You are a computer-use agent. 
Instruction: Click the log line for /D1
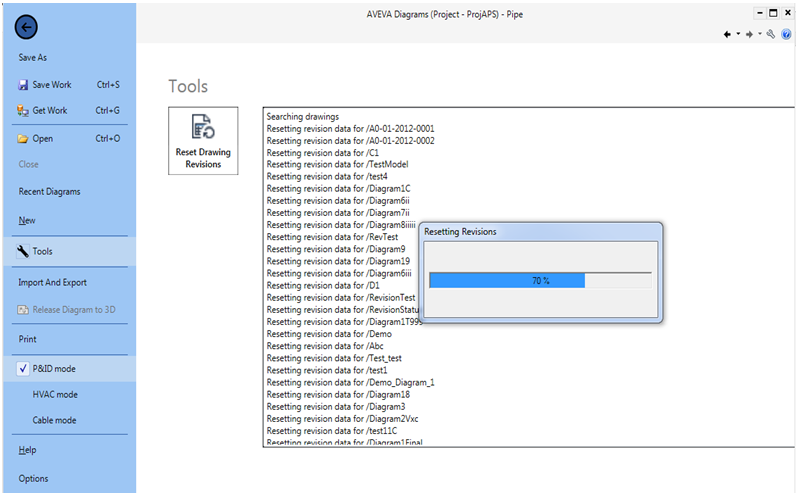(323, 285)
